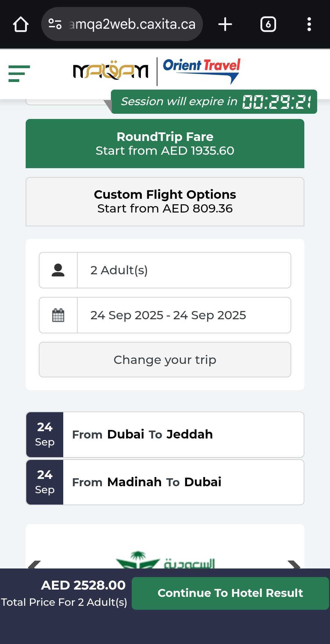330x644 pixels.
Task: Select the RoundTrip Fare tab
Action: [165, 143]
